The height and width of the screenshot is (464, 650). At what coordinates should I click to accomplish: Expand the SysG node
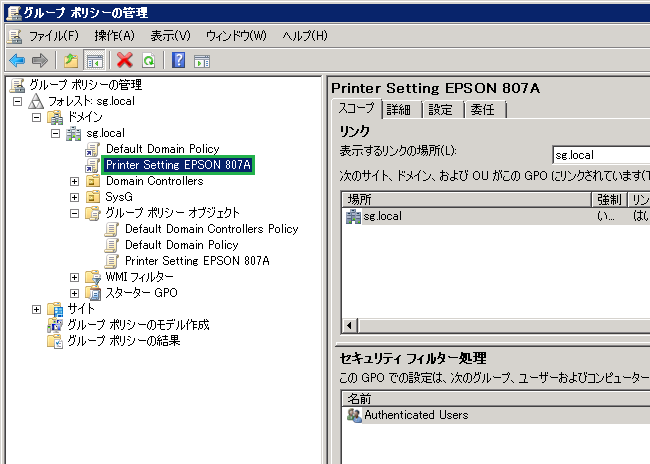coord(75,197)
